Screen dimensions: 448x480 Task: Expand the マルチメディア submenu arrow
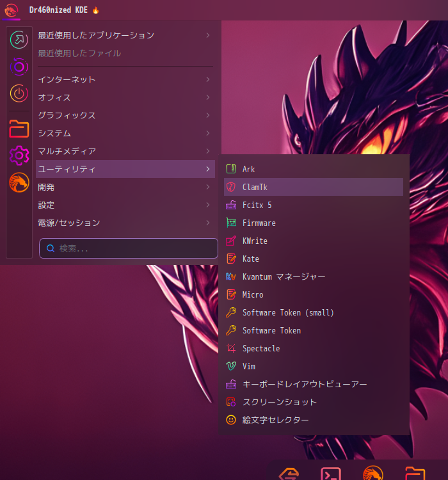pos(207,151)
